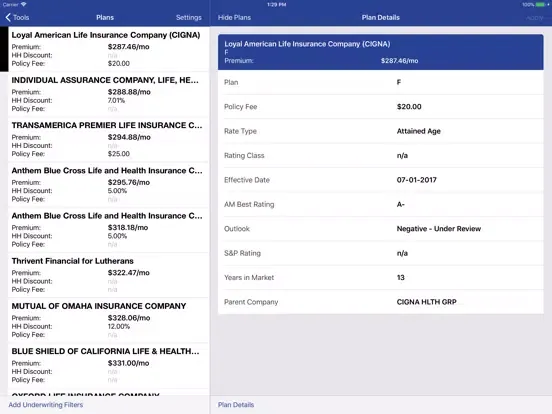This screenshot has height=414, width=552.
Task: Select Transamerica Premier Life Insurance plan
Action: click(108, 139)
